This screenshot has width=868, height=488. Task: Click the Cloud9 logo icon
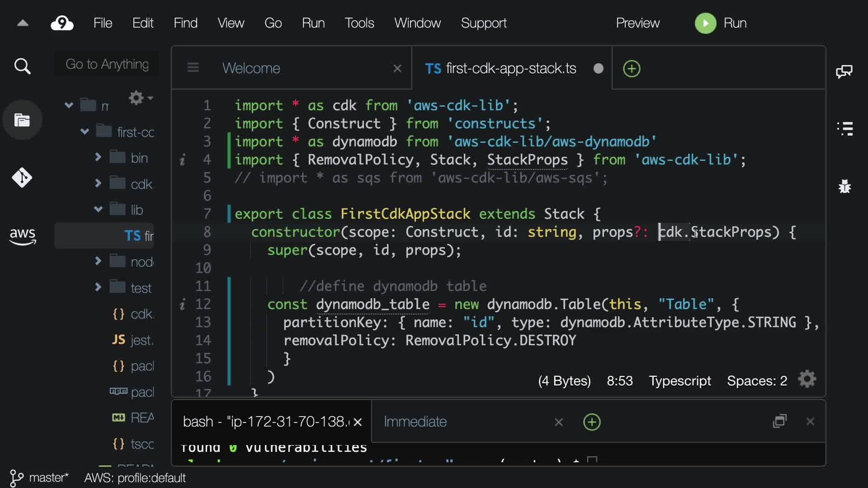[x=62, y=23]
